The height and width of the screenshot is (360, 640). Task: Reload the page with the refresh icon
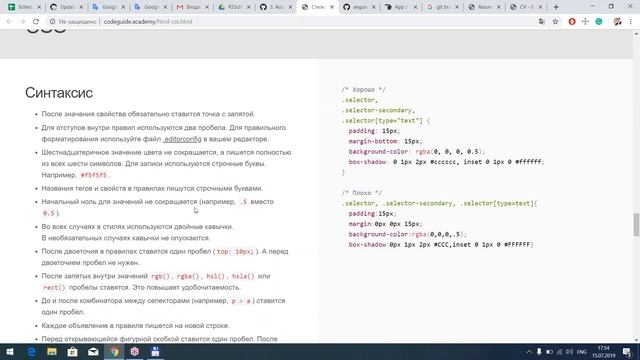pos(36,22)
